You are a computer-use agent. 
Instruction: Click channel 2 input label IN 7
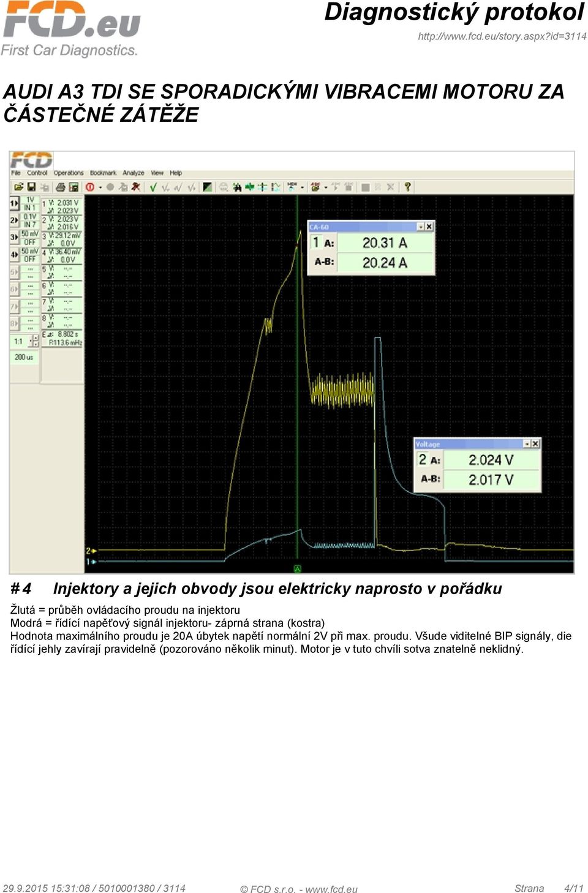coord(30,224)
